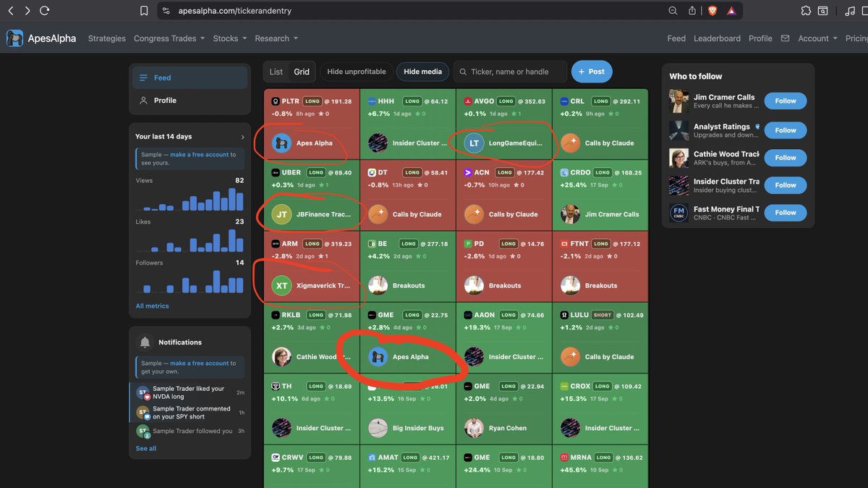
Task: Star the ARM long trade
Action: (321, 256)
